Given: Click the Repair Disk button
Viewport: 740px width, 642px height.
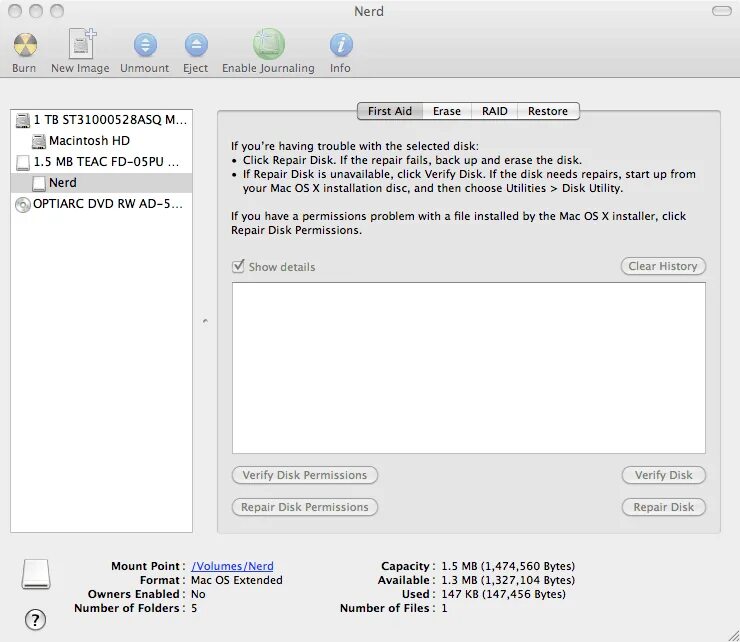Looking at the screenshot, I should click(664, 507).
